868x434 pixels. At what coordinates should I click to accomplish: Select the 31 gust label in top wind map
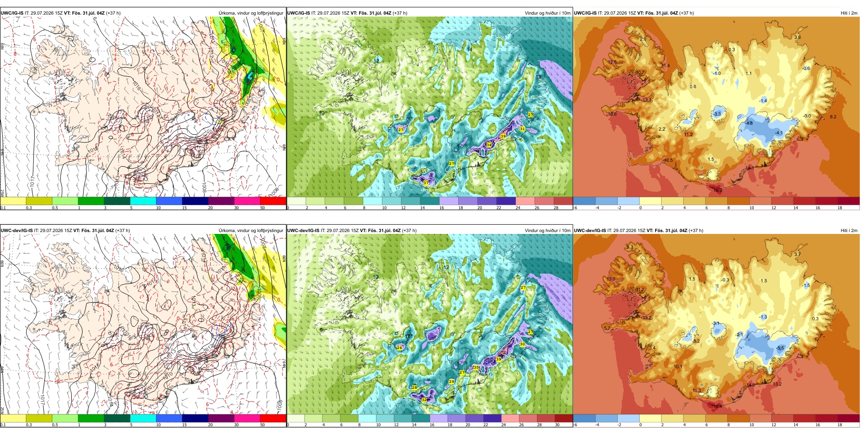tap(522, 129)
